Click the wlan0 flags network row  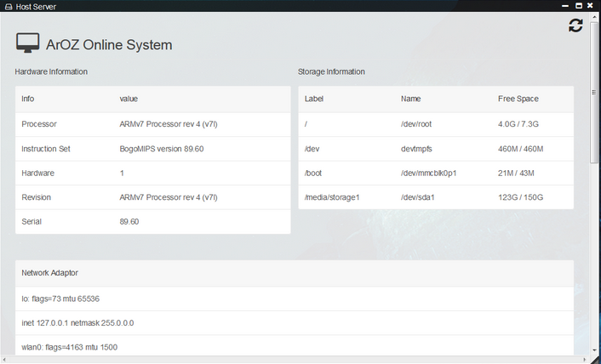(x=68, y=347)
